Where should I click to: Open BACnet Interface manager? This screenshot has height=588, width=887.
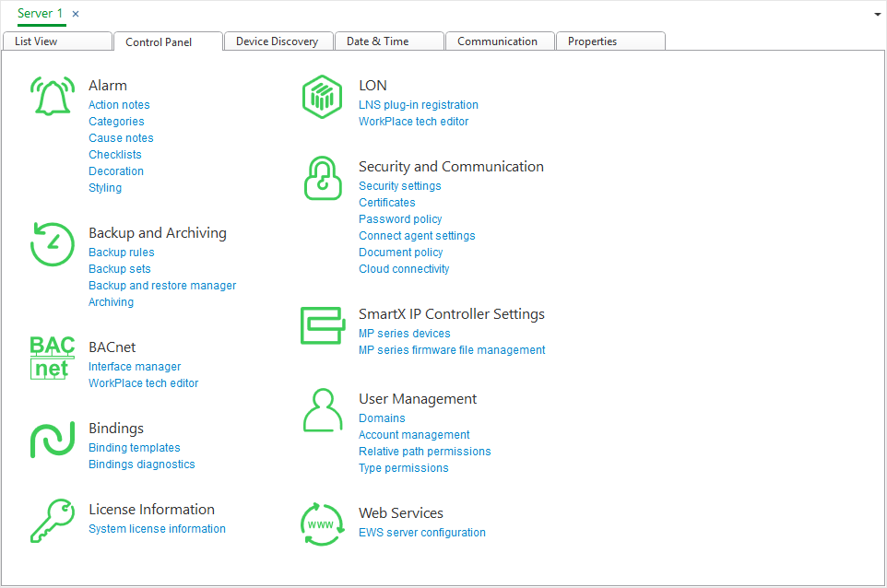[x=135, y=367]
